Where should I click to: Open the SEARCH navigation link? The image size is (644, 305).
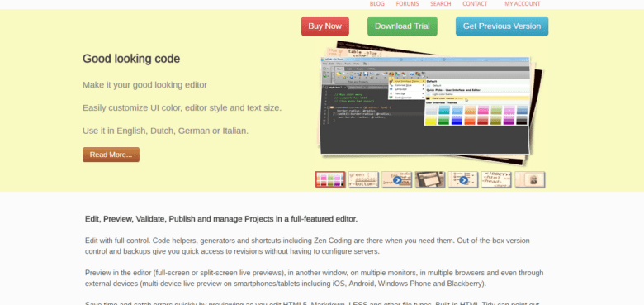pyautogui.click(x=440, y=3)
